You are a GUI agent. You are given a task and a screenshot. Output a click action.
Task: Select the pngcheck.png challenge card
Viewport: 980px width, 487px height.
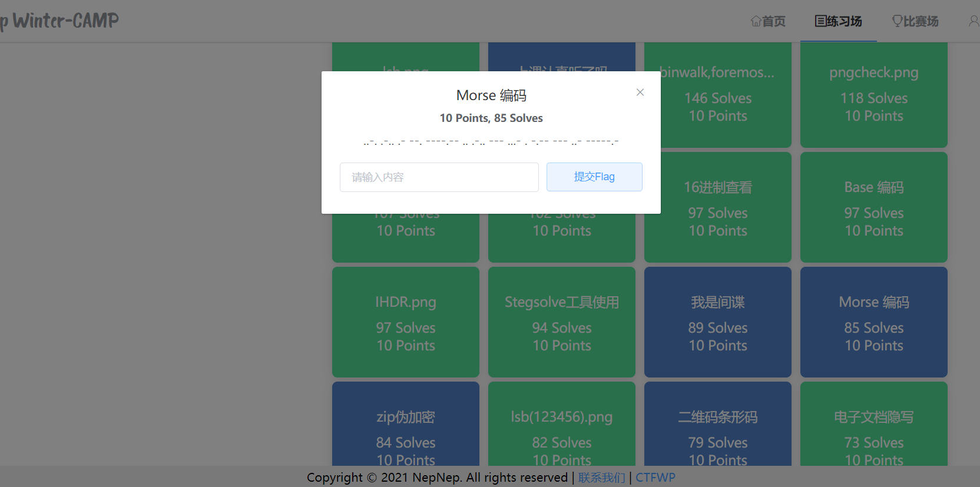coord(873,94)
